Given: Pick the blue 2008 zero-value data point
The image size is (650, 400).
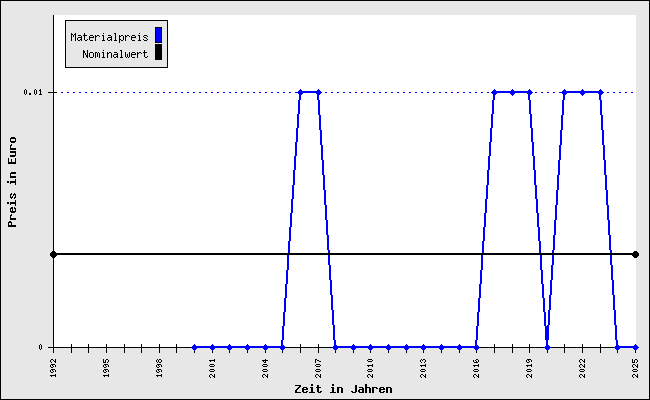Looking at the screenshot, I should (x=335, y=347).
